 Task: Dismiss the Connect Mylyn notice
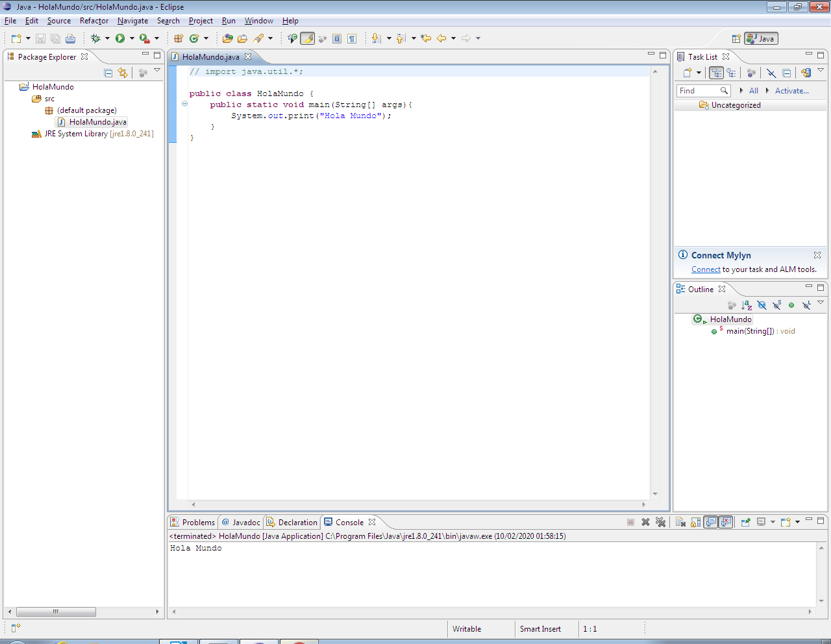click(817, 255)
